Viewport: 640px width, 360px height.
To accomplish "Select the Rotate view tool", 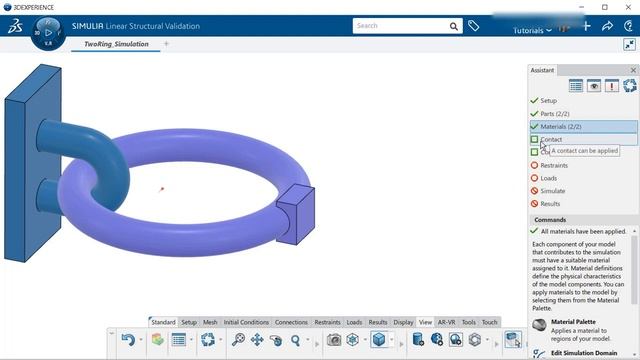I will point(276,340).
